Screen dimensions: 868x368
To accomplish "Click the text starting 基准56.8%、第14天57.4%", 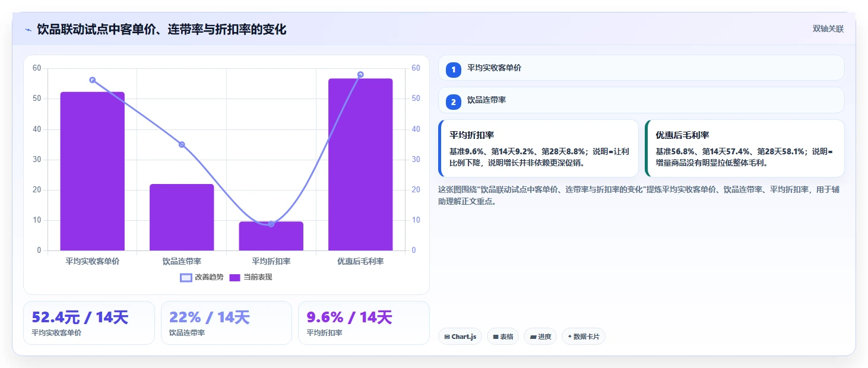I will [x=745, y=157].
